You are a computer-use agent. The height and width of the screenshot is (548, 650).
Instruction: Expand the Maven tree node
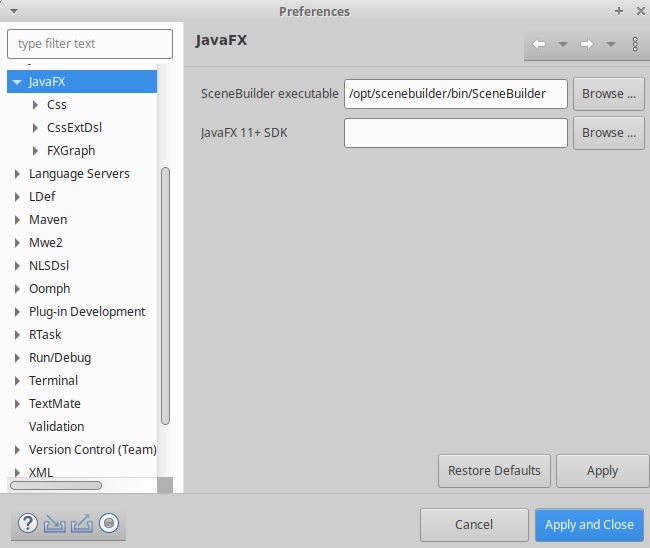coord(17,220)
